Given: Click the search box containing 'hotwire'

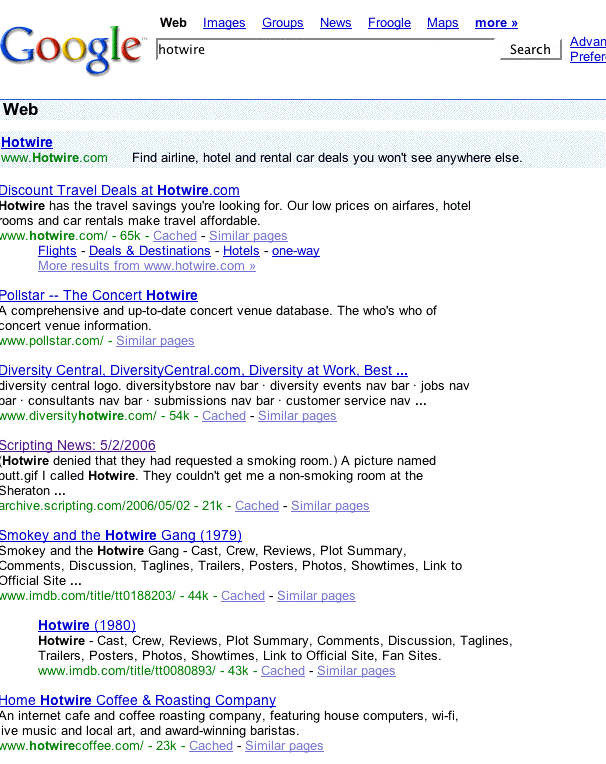Looking at the screenshot, I should [325, 49].
